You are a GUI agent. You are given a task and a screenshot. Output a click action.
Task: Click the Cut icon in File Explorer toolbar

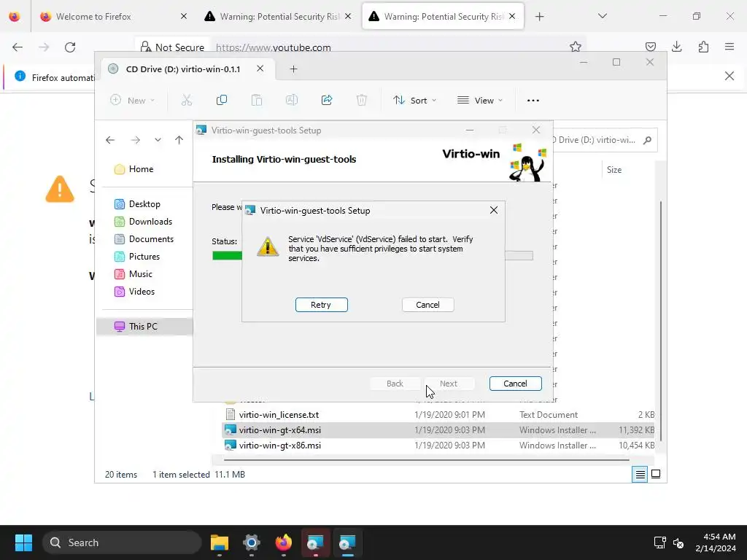[x=187, y=100]
